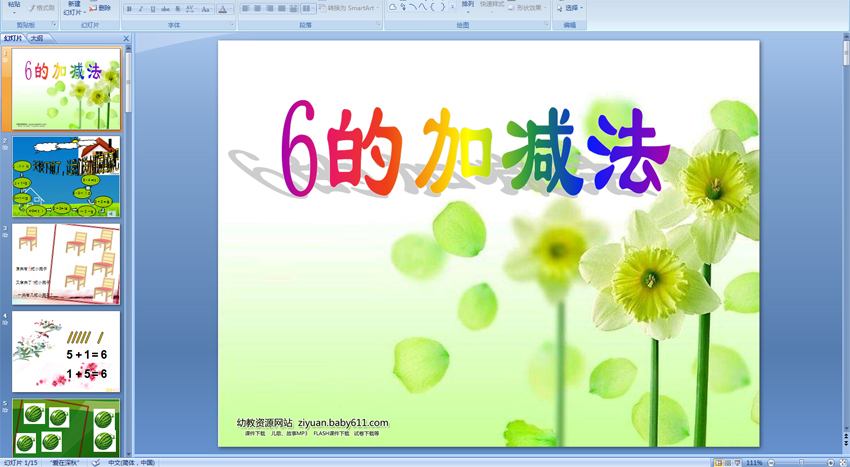Apply strikethrough to text
Viewport: 850px width, 467px height.
[x=164, y=8]
